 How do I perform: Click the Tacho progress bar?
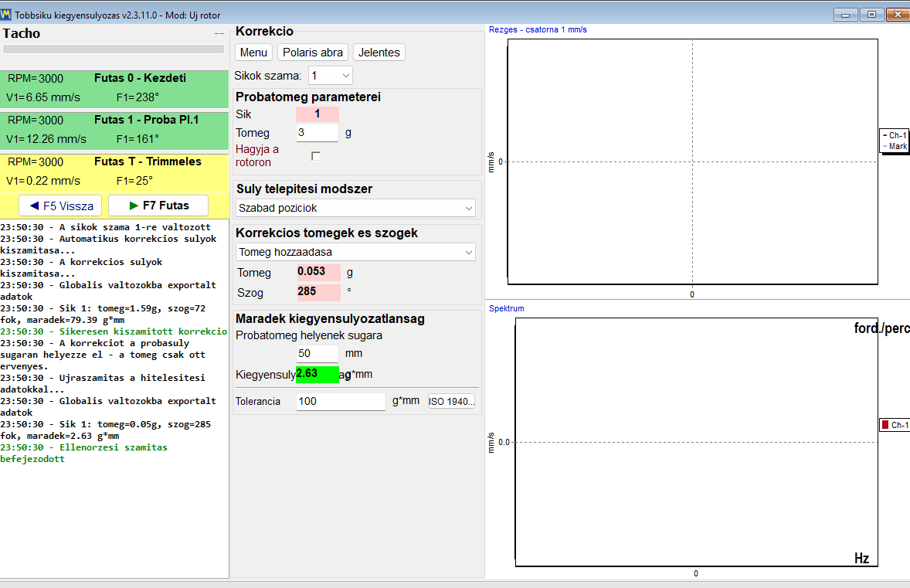tap(114, 49)
